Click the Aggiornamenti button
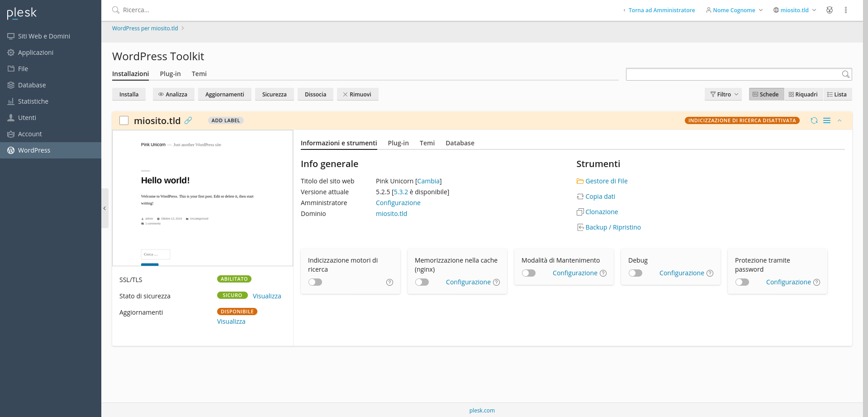The image size is (868, 417). tap(225, 94)
